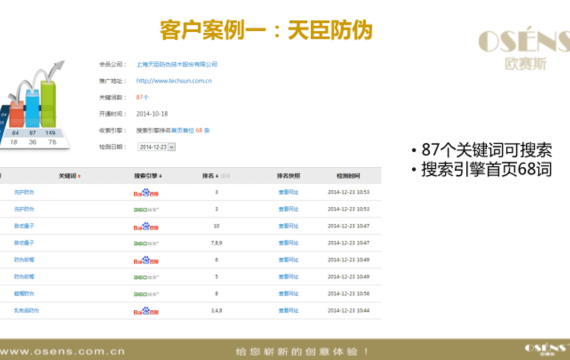Click the large OSENS 欧赛斯 logo
This screenshot has width=570, height=360.
coord(524,48)
